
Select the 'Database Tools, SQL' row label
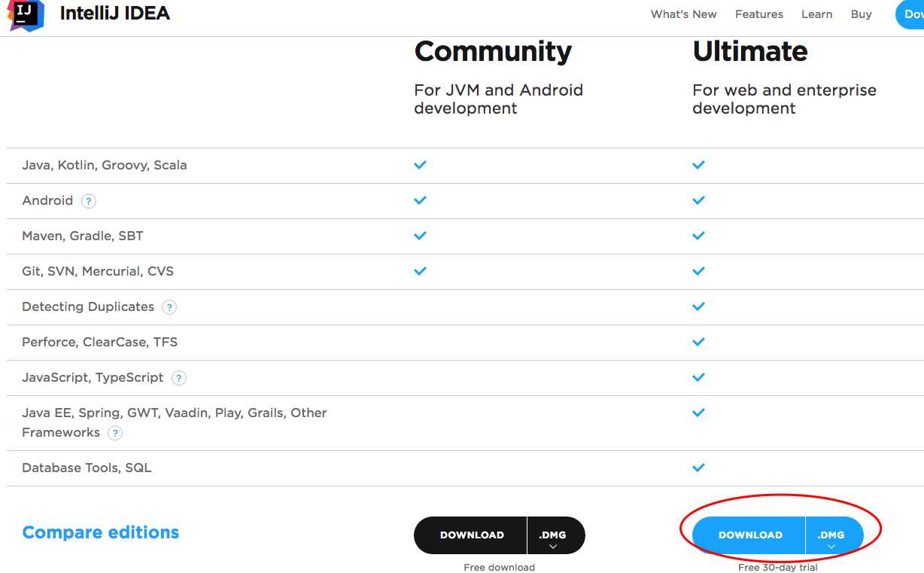(x=87, y=468)
